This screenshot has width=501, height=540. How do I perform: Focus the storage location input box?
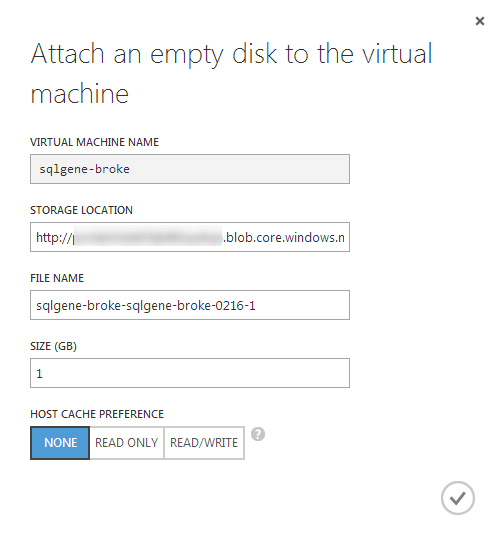[190, 237]
